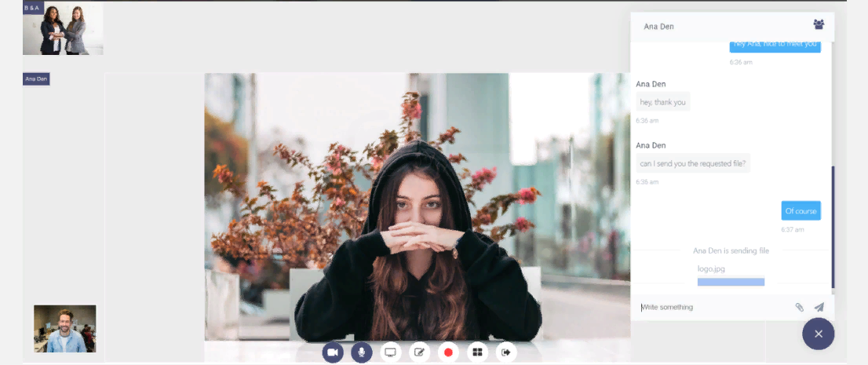This screenshot has height=365, width=868.
Task: Attach a file with paperclip icon
Action: (x=799, y=307)
